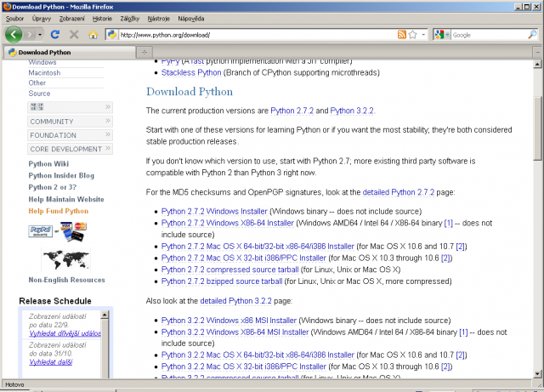544x392 pixels.
Task: Click the Python 2 or 3? link
Action: pos(53,187)
